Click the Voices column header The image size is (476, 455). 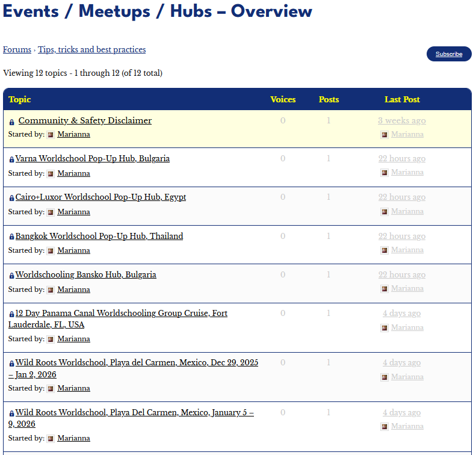click(283, 99)
